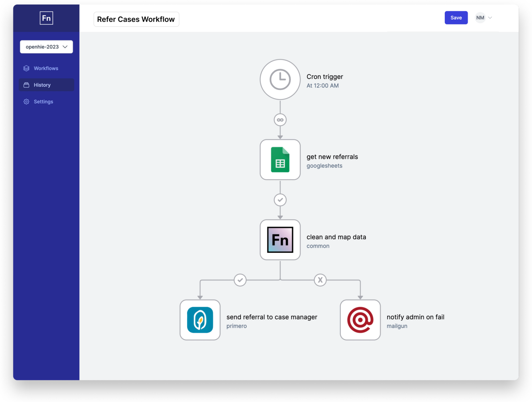Select the googlesheets job node icon
The height and width of the screenshot is (402, 532).
(x=280, y=160)
